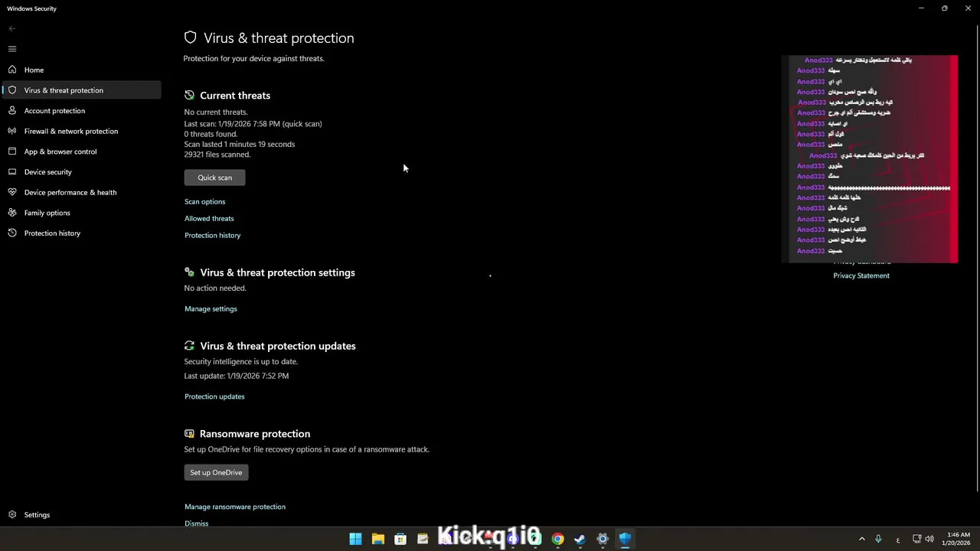This screenshot has height=551, width=980.
Task: Click the Firewall wireless signal icon
Action: 12,131
